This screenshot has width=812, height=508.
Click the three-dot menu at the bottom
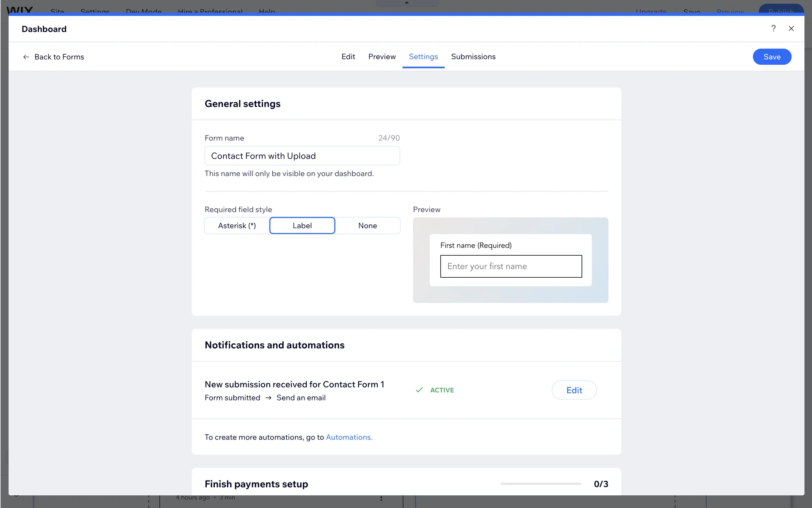381,498
